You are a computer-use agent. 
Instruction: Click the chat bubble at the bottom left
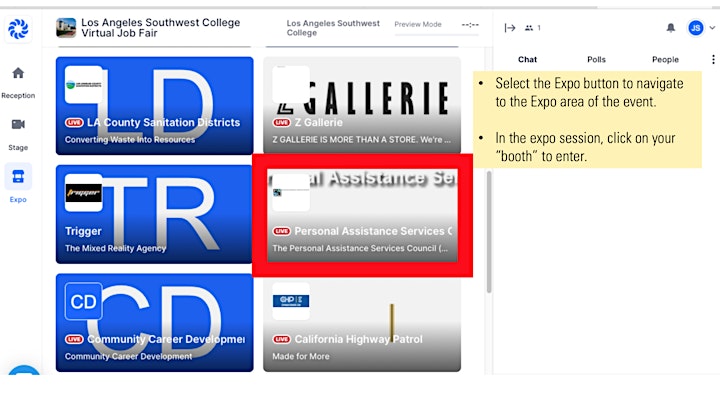[x=24, y=370]
